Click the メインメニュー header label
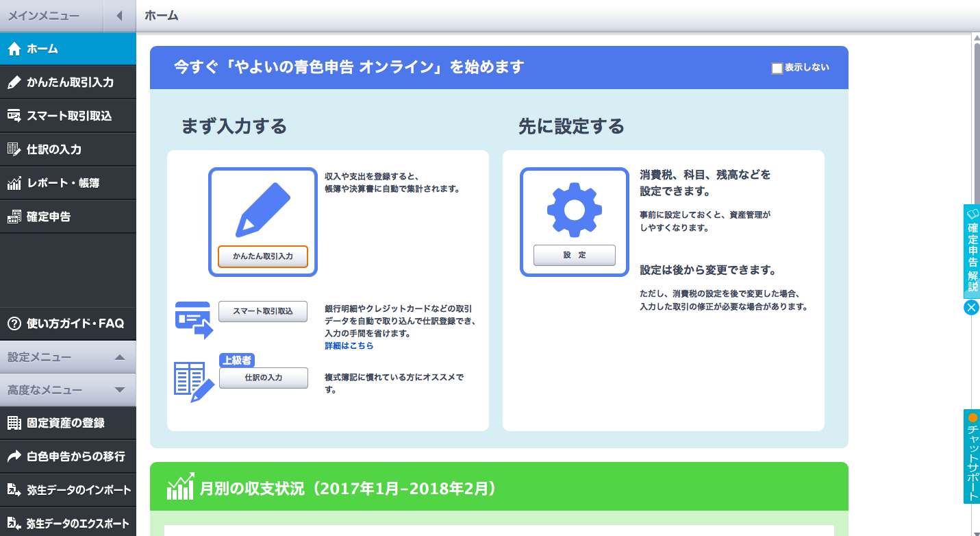 coord(43,16)
